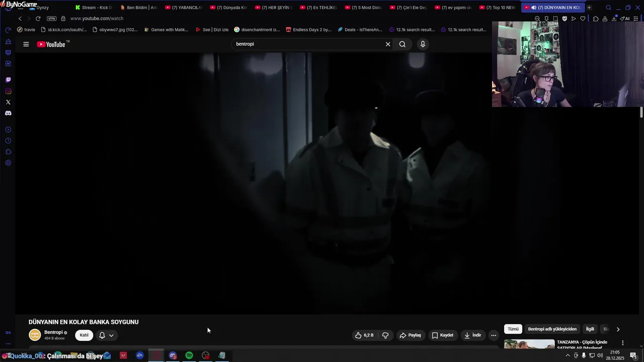Image resolution: width=644 pixels, height=362 pixels.
Task: Open the Endless Days 2 bookmark
Action: click(308, 30)
